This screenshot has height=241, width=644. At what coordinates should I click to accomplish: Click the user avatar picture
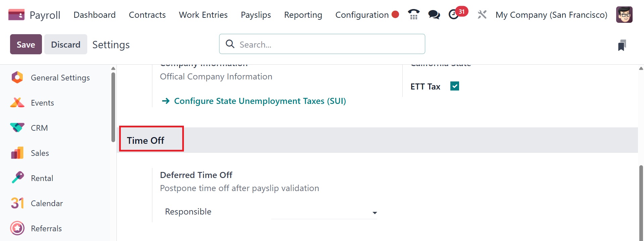pyautogui.click(x=624, y=15)
